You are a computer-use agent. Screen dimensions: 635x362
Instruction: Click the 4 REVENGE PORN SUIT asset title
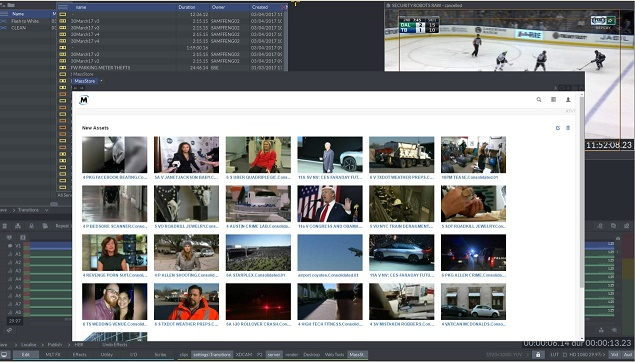[115, 275]
